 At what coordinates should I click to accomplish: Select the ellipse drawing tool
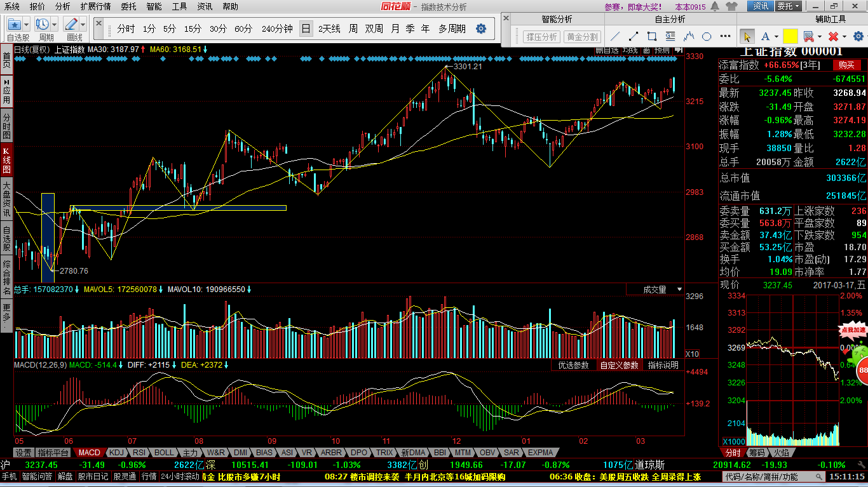pos(707,36)
